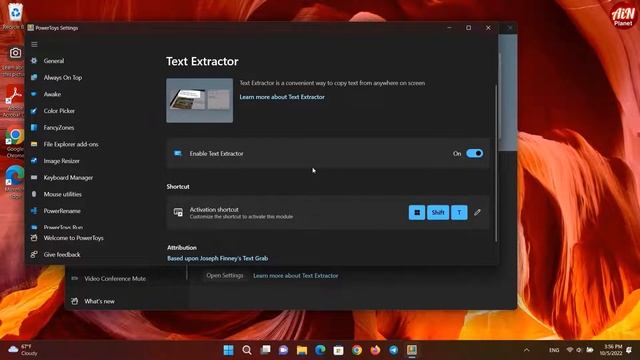640x360 pixels.
Task: Click the Windows key shortcut button
Action: click(x=417, y=213)
